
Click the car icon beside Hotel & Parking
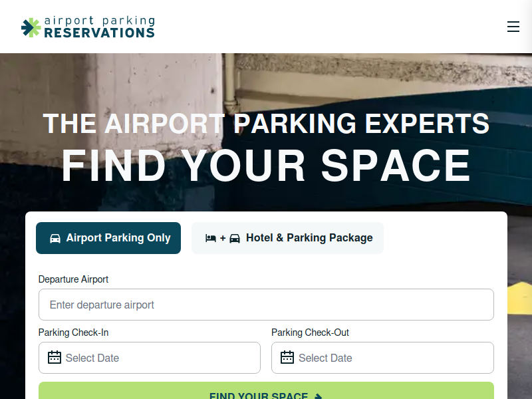pyautogui.click(x=235, y=238)
